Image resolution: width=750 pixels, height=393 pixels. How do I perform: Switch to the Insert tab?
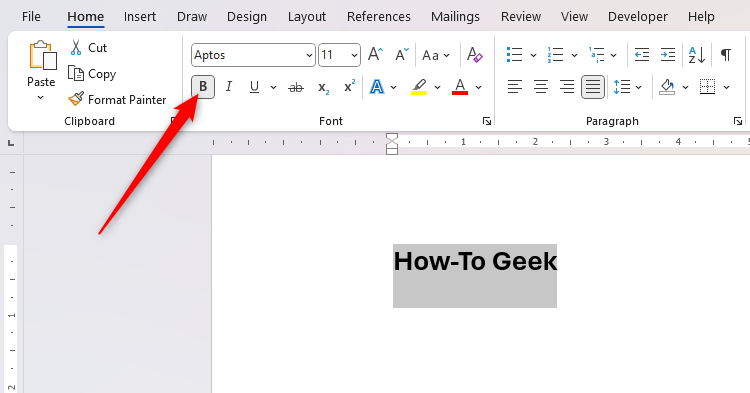click(x=140, y=17)
